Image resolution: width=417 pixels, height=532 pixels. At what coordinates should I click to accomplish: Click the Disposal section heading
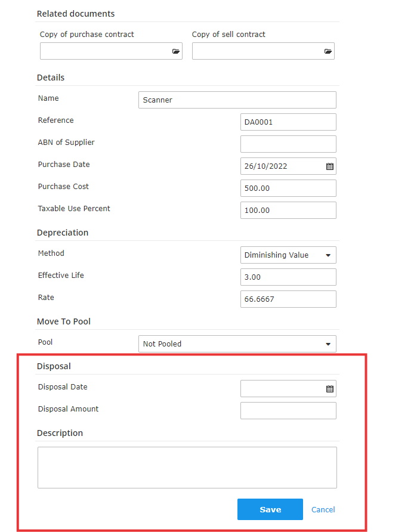(54, 366)
